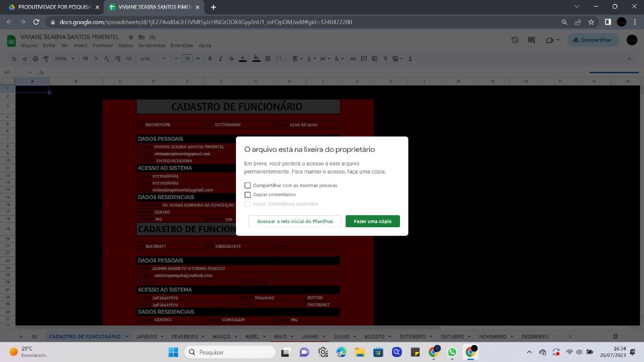Create a filter icon
Image resolution: width=644 pixels, height=362 pixels.
pos(385,59)
